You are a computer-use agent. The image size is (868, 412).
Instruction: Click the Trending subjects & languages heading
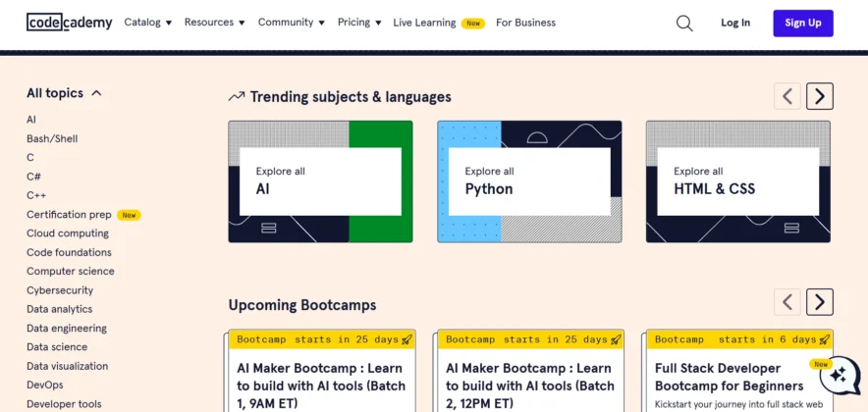pyautogui.click(x=351, y=97)
